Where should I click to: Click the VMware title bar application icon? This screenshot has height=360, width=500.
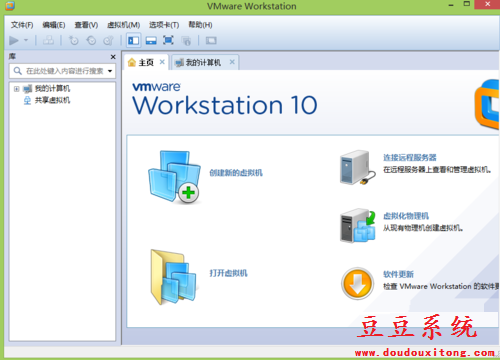click(10, 6)
